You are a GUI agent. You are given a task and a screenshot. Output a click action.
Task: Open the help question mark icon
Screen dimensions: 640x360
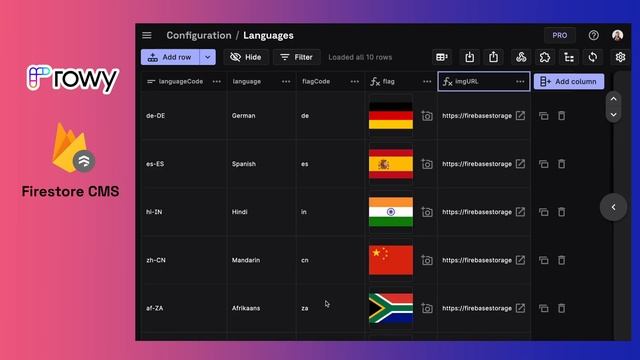tap(593, 36)
